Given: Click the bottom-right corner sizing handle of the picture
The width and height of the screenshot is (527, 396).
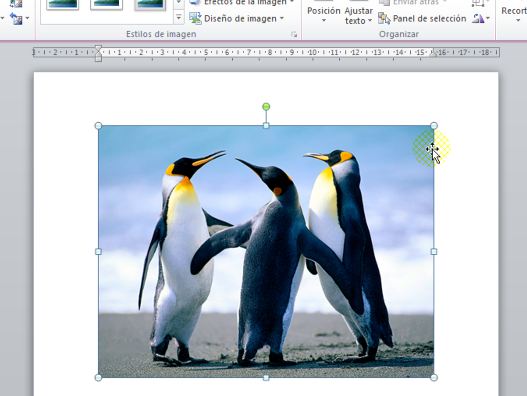Looking at the screenshot, I should click(434, 378).
